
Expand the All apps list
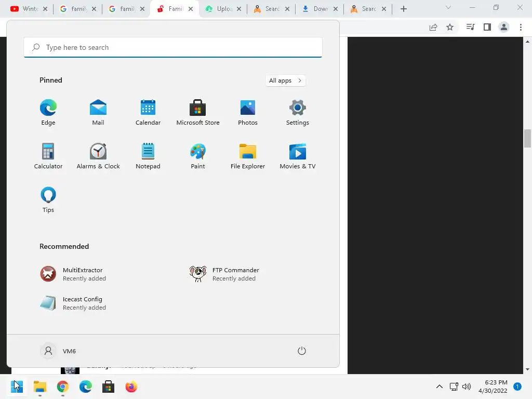point(285,81)
